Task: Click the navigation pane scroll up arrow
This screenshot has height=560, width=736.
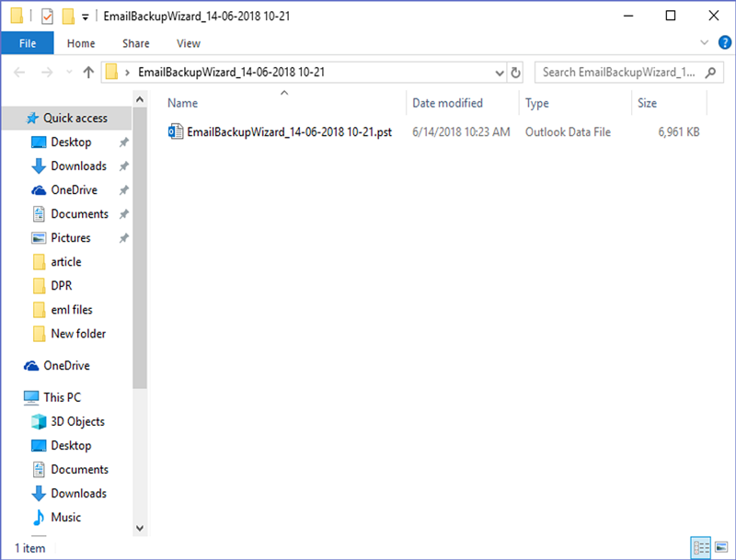Action: (x=140, y=99)
